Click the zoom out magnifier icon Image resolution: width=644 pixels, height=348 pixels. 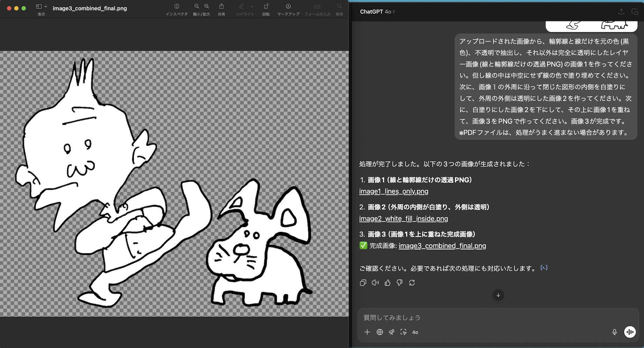197,7
